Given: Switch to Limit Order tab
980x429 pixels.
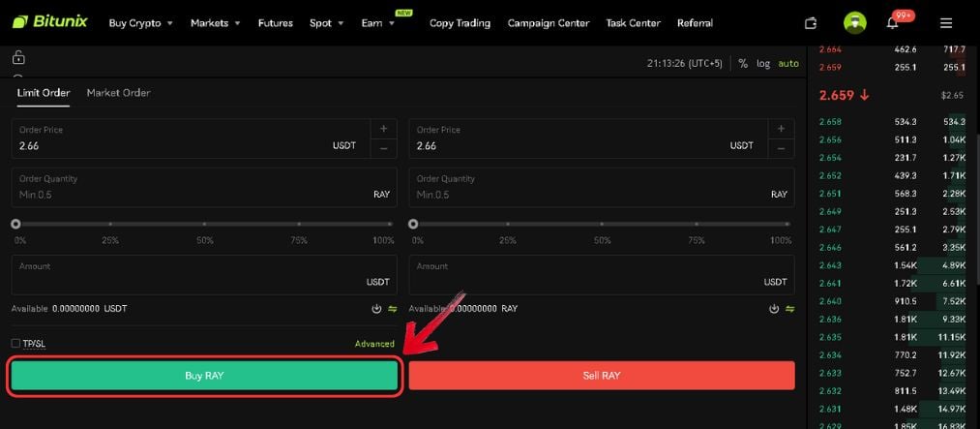Looking at the screenshot, I should [x=44, y=93].
